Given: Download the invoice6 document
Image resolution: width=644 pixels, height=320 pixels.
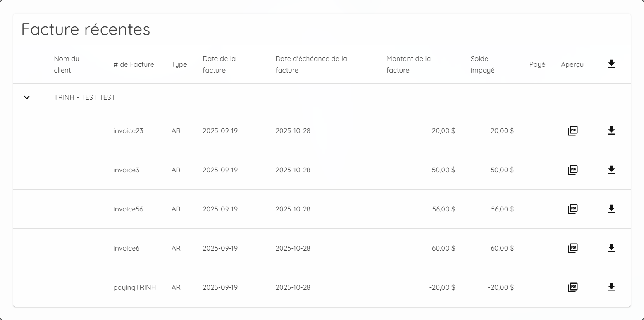Looking at the screenshot, I should 611,248.
